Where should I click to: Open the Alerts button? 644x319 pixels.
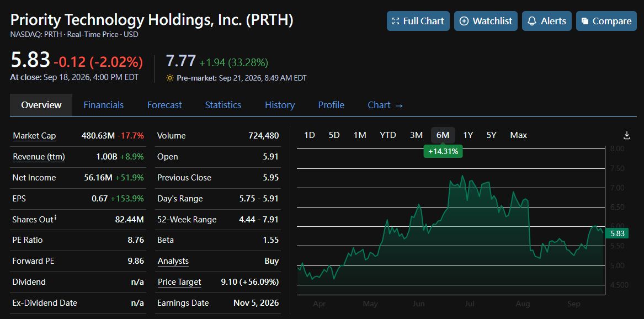pos(547,21)
